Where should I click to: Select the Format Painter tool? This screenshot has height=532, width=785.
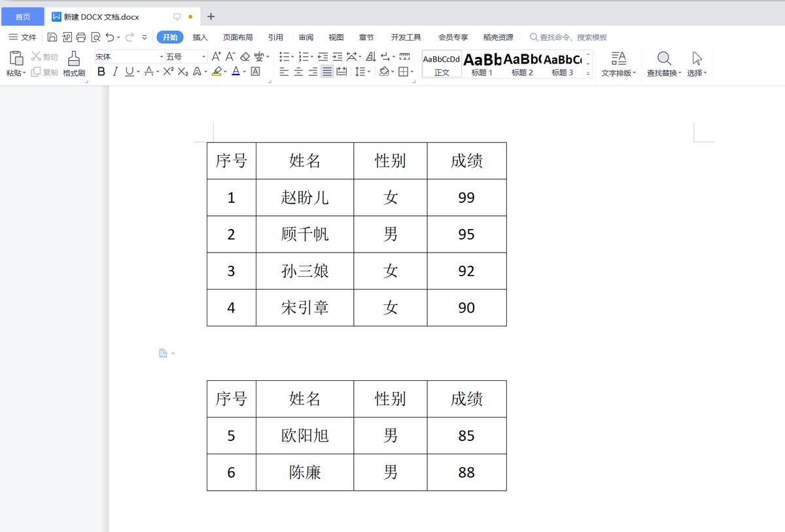tap(73, 63)
